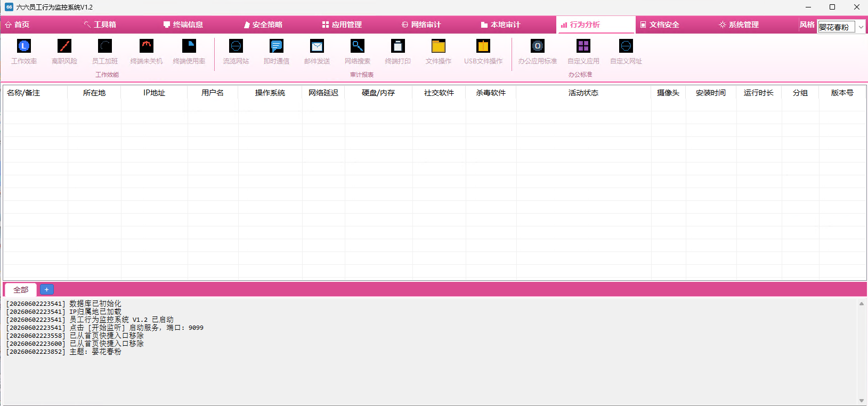Open the 应用管理 tab

[x=342, y=25]
